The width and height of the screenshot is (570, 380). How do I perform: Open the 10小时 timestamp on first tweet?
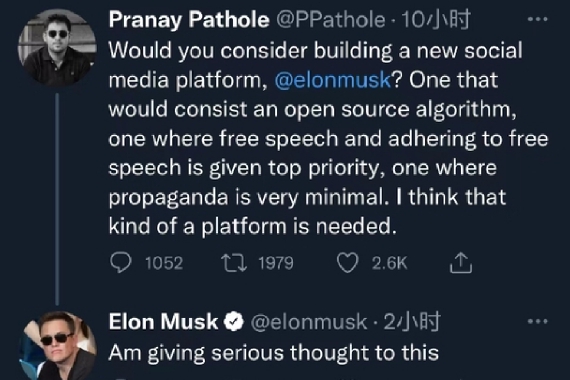435,20
